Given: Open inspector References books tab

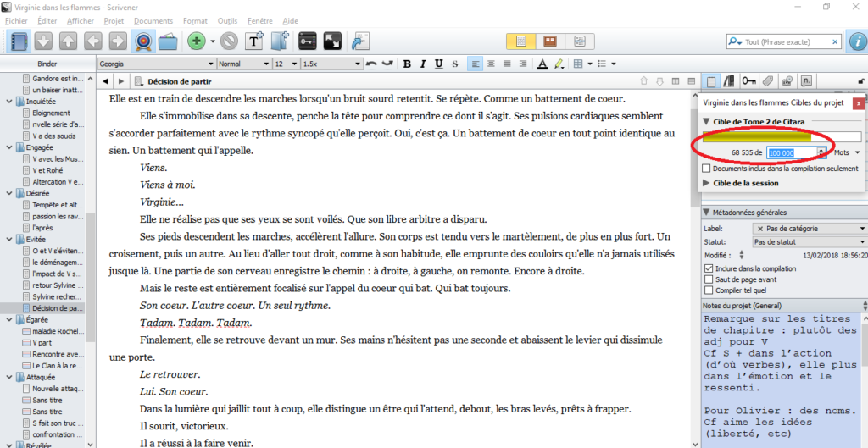Looking at the screenshot, I should [x=729, y=82].
